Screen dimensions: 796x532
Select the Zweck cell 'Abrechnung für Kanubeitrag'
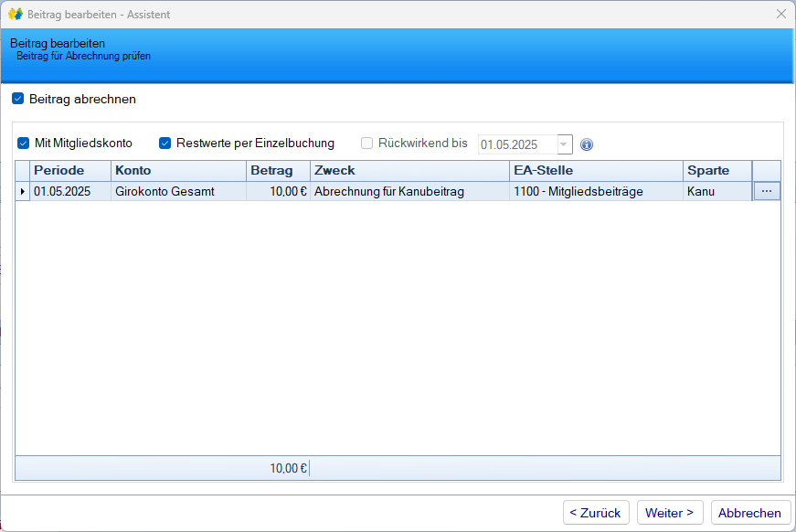409,192
